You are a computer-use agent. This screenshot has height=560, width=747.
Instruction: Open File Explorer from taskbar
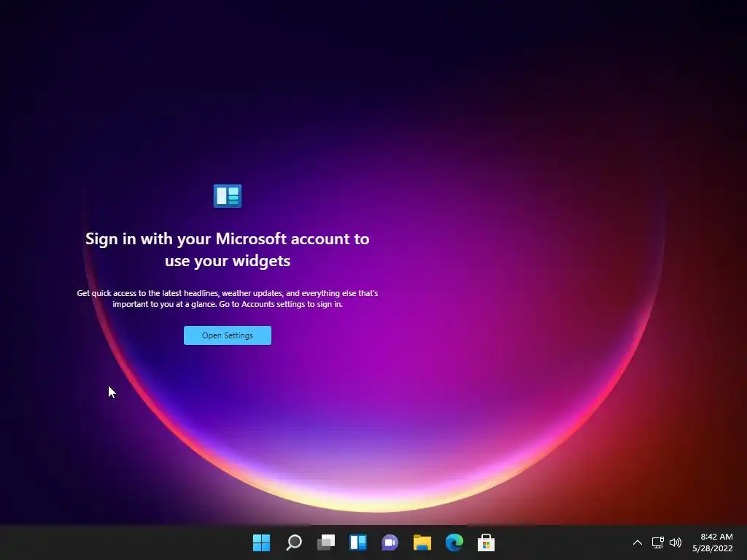pyautogui.click(x=422, y=542)
